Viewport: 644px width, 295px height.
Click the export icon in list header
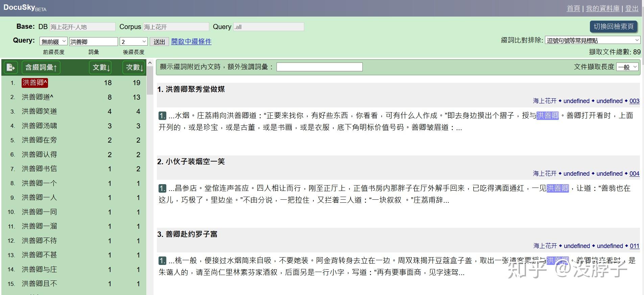pyautogui.click(x=11, y=67)
